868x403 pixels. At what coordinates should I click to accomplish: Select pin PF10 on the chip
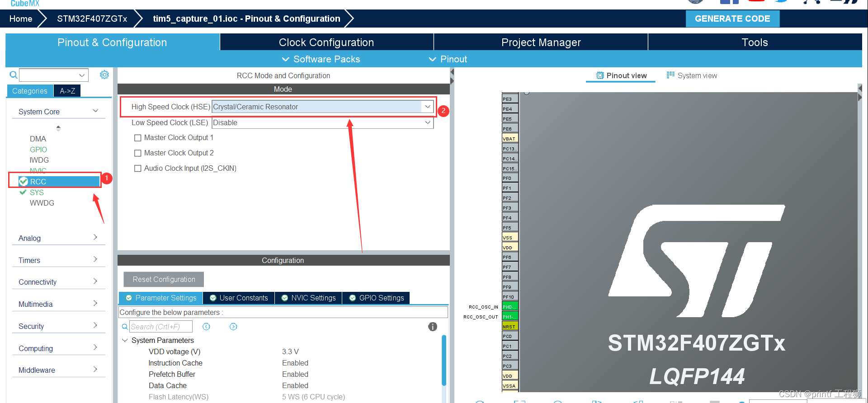point(510,297)
